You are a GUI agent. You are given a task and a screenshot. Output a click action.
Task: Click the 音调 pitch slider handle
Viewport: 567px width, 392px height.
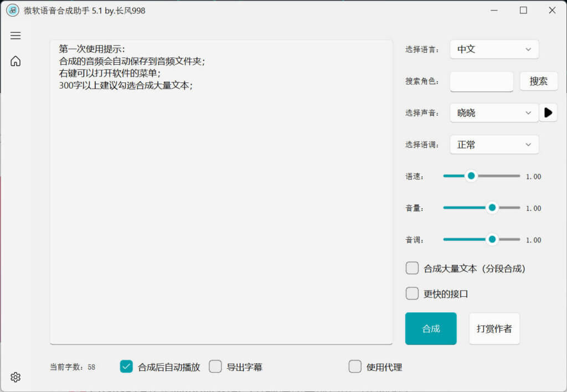coord(492,239)
